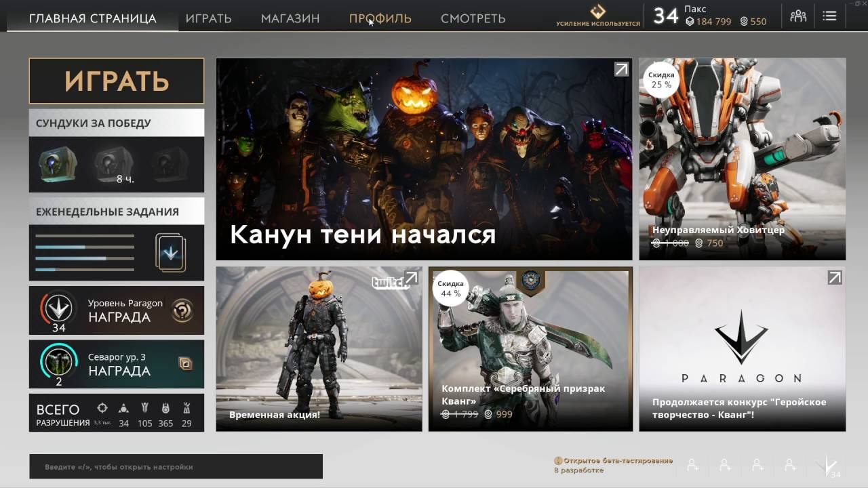Click the Севарог hero portrait circle
This screenshot has height=488, width=868.
[x=58, y=362]
